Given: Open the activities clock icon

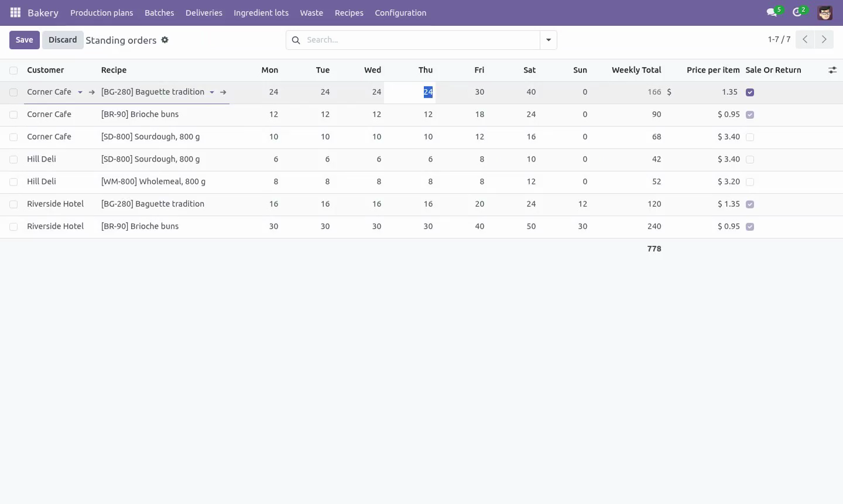Looking at the screenshot, I should pos(797,12).
